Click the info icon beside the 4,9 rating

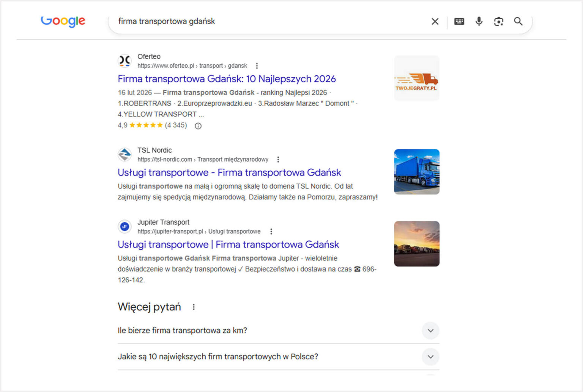(x=198, y=126)
